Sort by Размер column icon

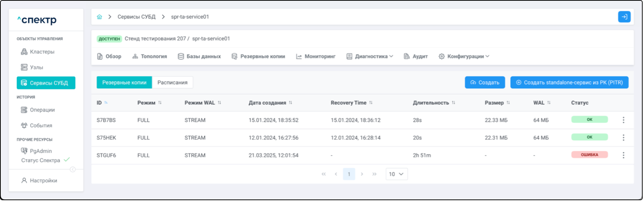point(508,103)
